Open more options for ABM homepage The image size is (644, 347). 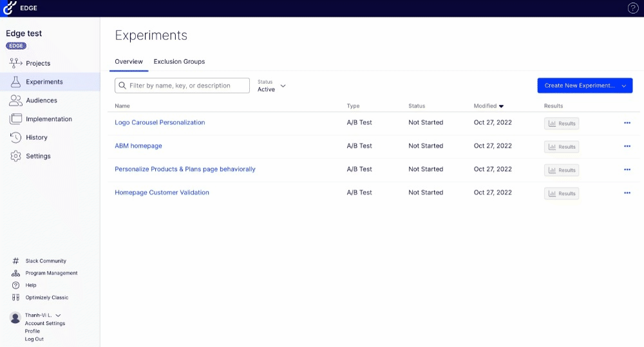627,146
